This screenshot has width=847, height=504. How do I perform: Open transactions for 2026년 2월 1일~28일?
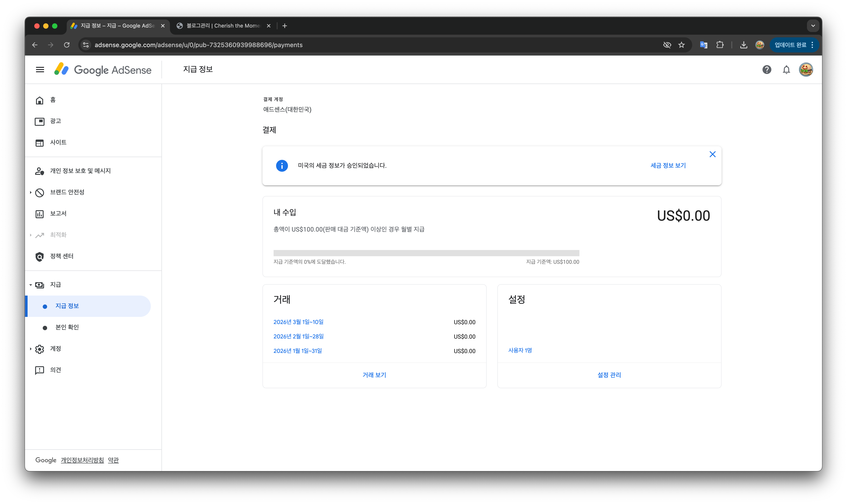coord(298,337)
